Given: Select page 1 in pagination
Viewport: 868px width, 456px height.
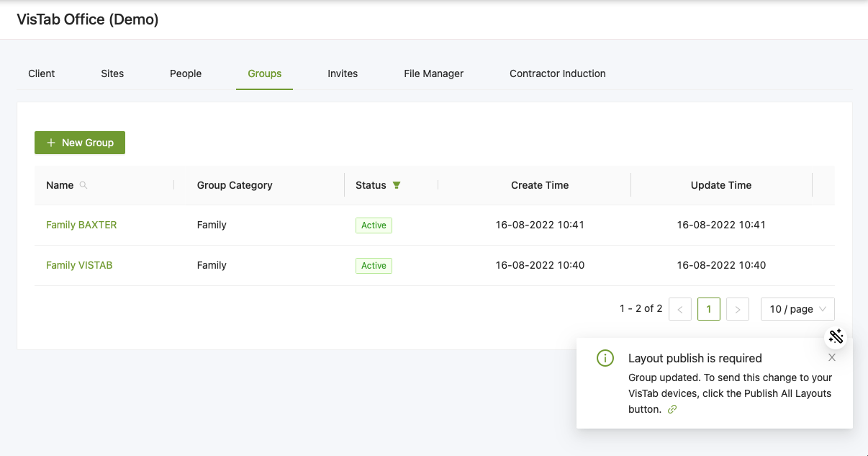Looking at the screenshot, I should pyautogui.click(x=709, y=309).
